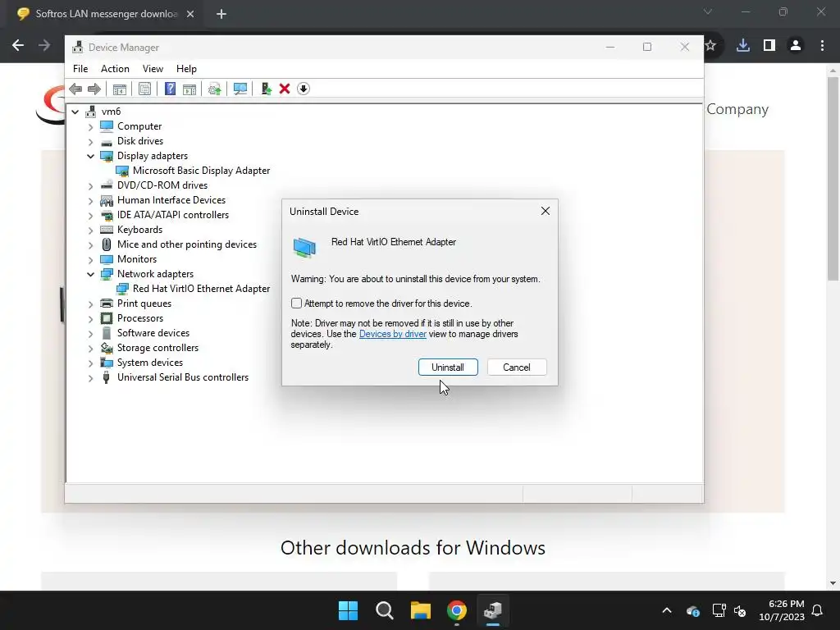Collapse the vm6 root node

[x=75, y=112]
